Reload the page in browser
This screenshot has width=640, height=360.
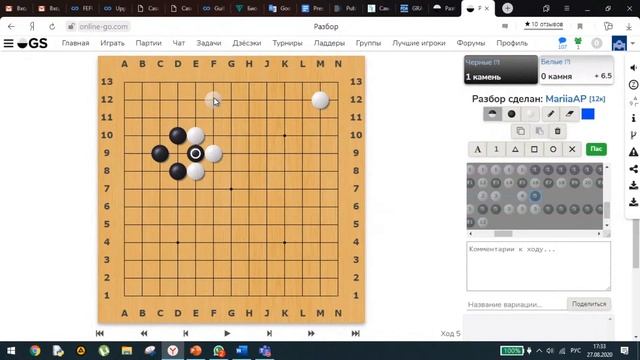pyautogui.click(x=52, y=27)
